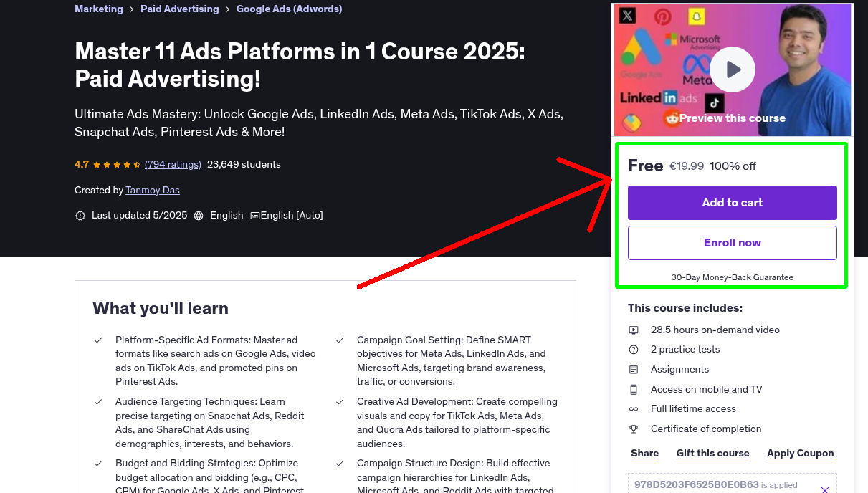Viewport: 868px width, 493px height.
Task: View the 794 ratings link
Action: point(173,164)
